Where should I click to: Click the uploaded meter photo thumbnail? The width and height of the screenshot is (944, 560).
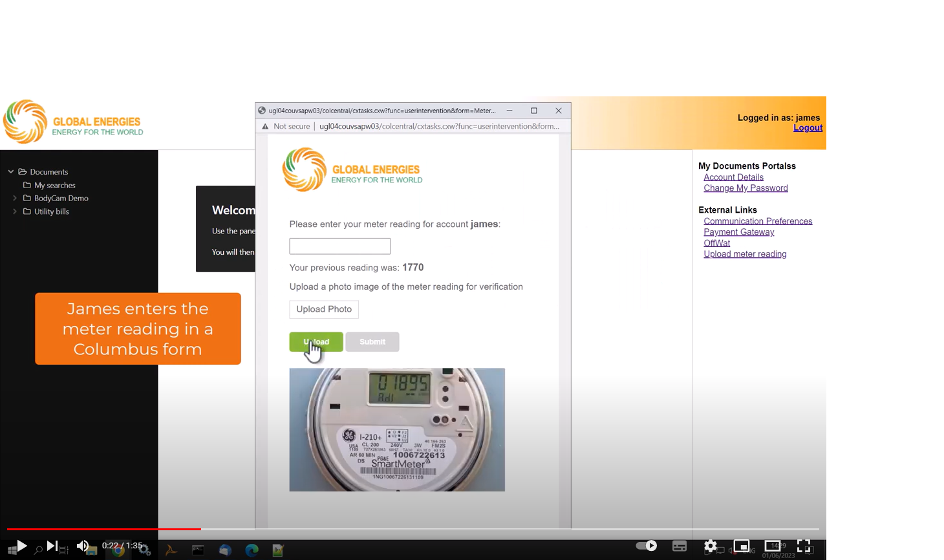coord(397,429)
